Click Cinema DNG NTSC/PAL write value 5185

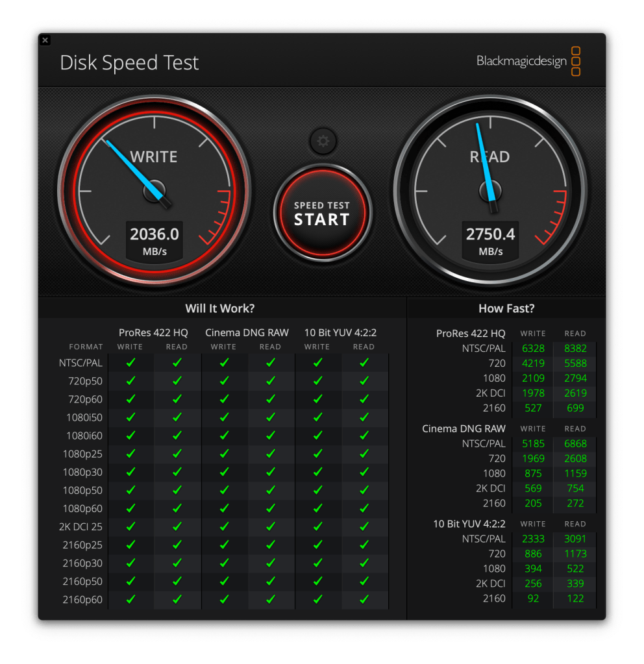[x=533, y=444]
